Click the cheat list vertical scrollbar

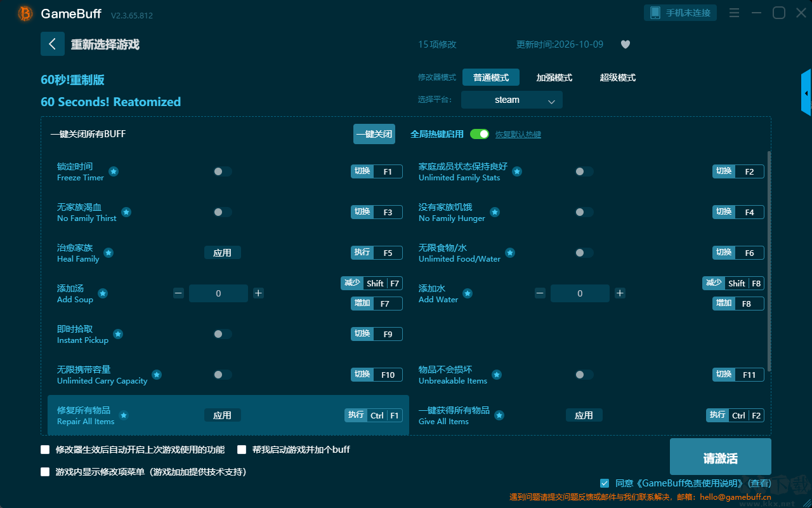(769, 260)
